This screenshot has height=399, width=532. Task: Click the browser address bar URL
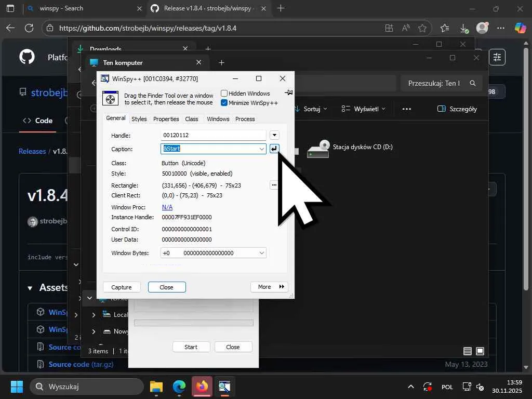[148, 28]
